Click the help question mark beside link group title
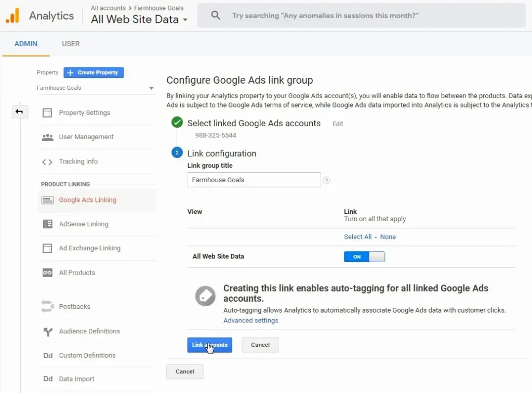Image resolution: width=532 pixels, height=393 pixels. [326, 180]
